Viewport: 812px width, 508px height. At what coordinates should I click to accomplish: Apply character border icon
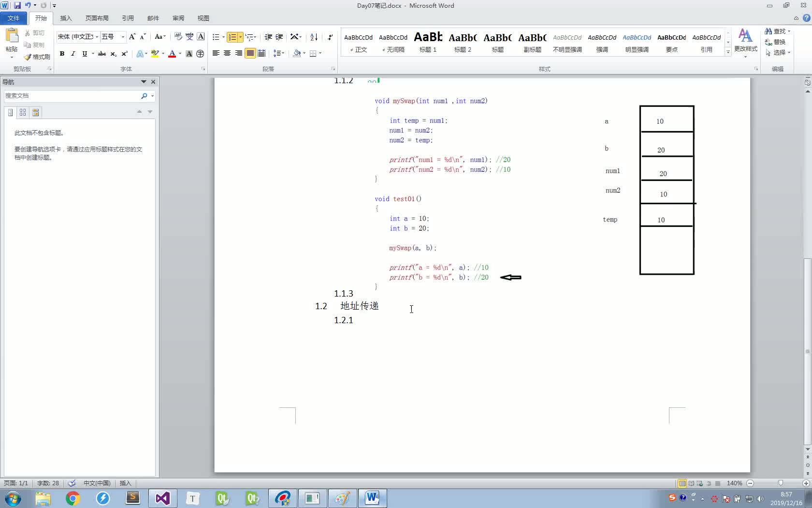[201, 37]
